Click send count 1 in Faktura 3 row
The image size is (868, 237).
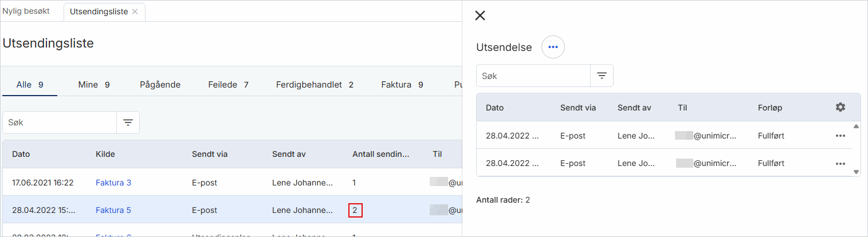354,183
